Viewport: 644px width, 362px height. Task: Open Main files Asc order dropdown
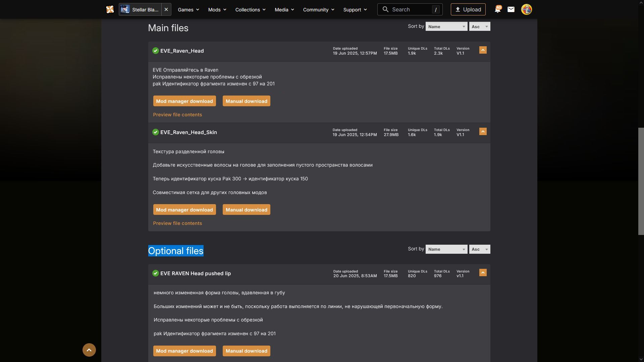(x=480, y=26)
